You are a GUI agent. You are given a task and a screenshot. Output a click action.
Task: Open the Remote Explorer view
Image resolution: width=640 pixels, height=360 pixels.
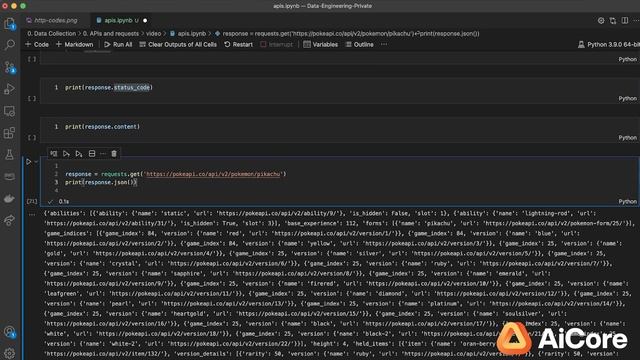pos(9,111)
